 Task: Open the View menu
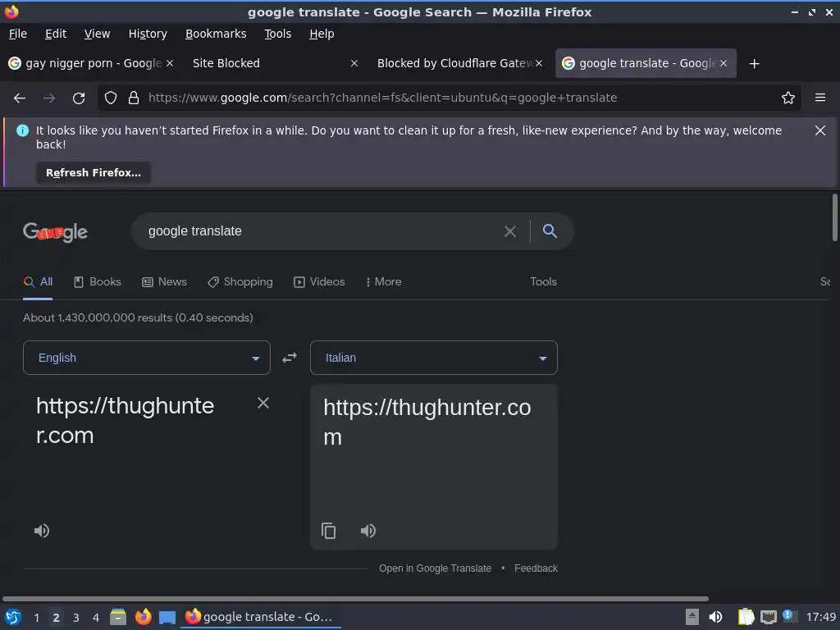(97, 34)
